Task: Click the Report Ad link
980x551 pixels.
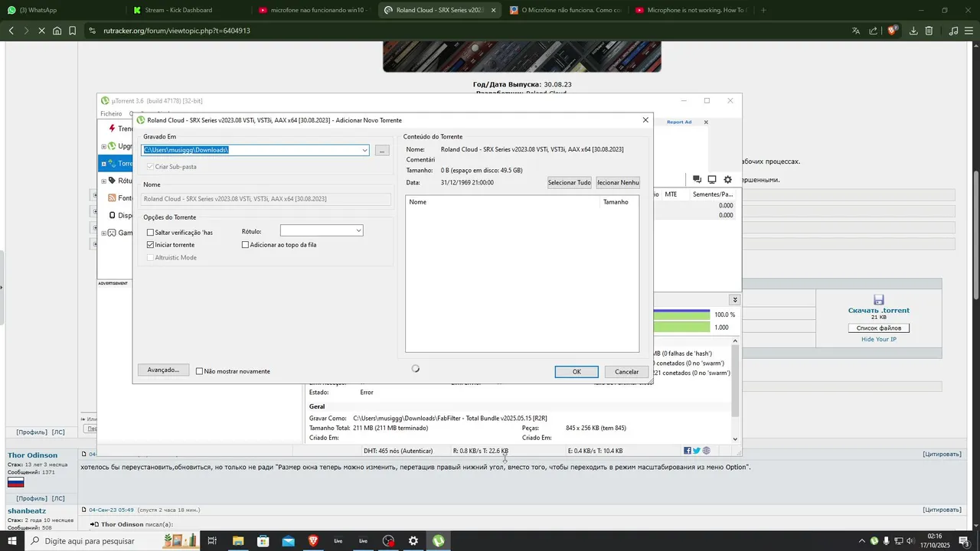Action: pos(679,122)
